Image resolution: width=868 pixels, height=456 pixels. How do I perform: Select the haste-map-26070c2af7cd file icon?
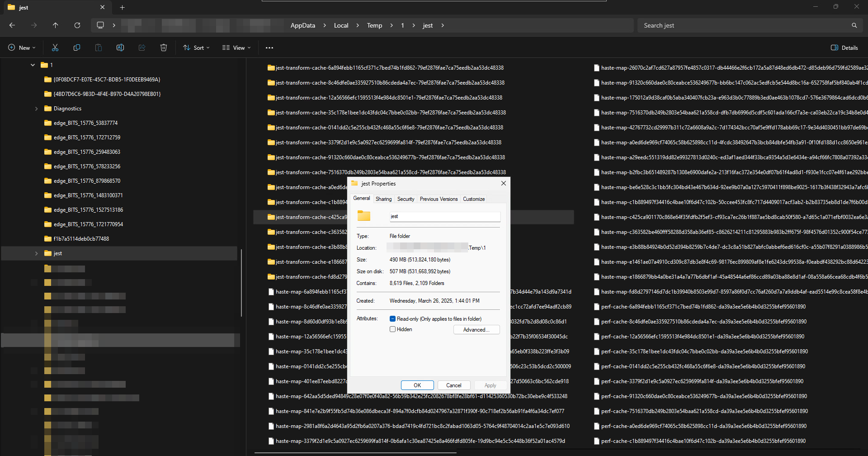(597, 68)
